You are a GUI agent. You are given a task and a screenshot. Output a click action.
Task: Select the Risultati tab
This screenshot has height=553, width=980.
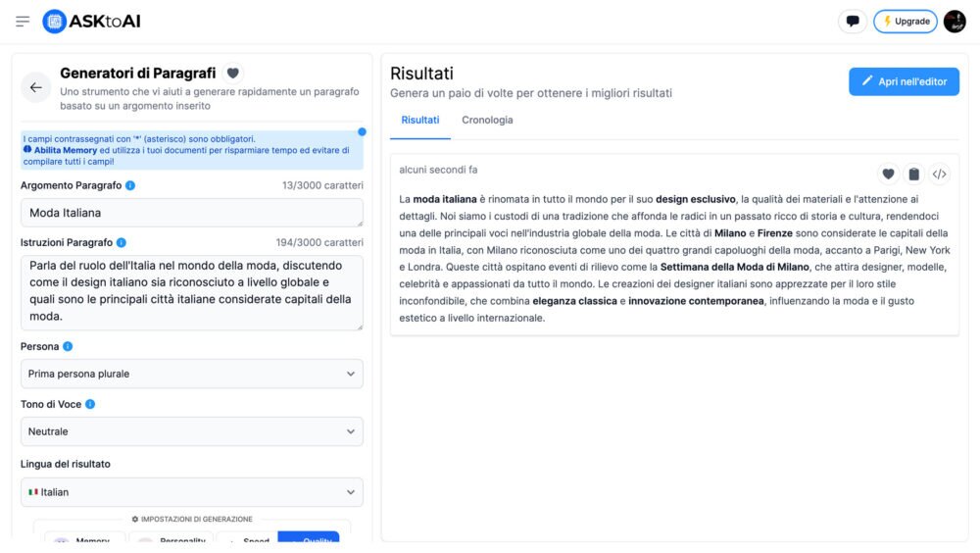420,121
